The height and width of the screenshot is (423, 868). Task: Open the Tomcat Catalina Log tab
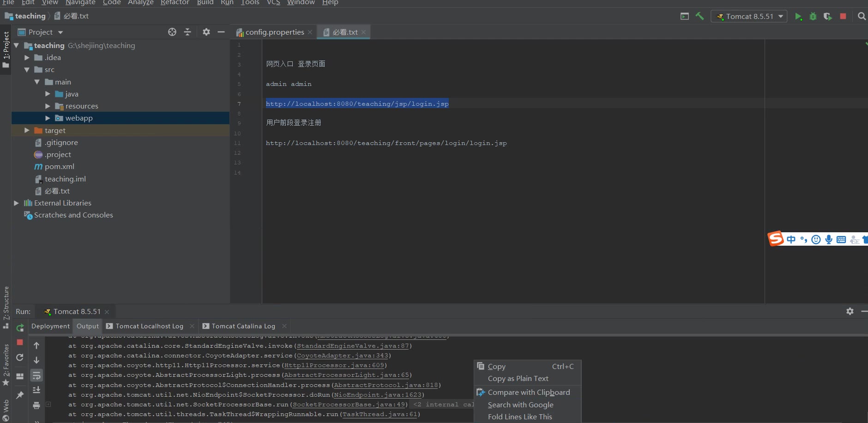pos(243,326)
